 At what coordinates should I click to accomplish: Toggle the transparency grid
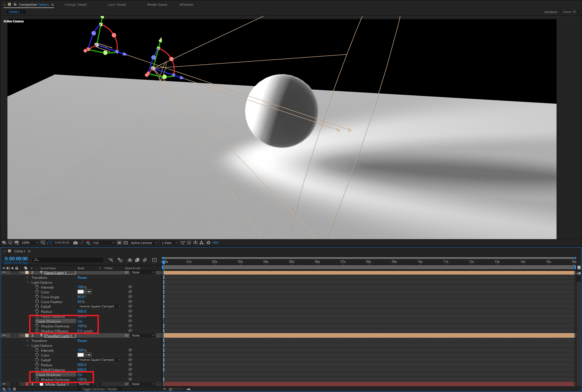(x=126, y=243)
